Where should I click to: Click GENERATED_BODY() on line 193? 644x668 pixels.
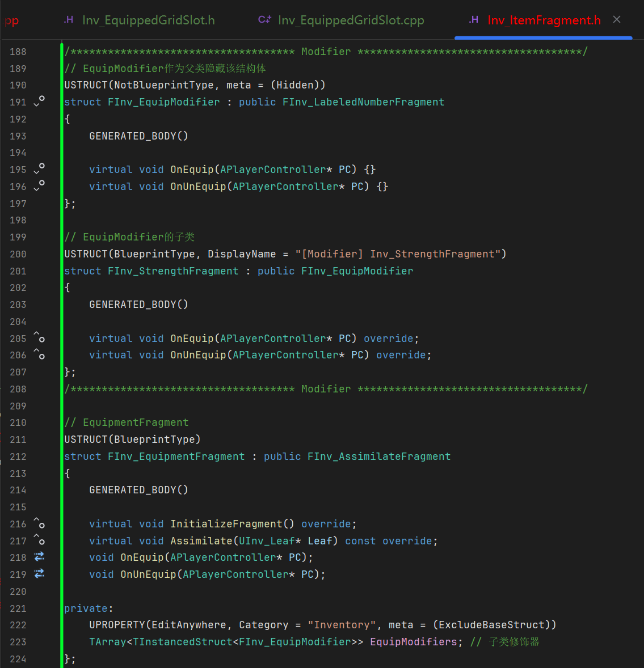coord(138,136)
